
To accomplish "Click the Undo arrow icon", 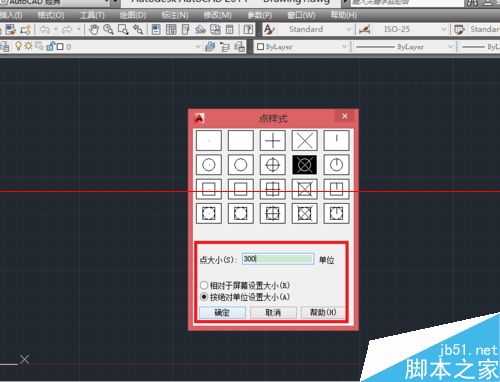I will [45, 30].
